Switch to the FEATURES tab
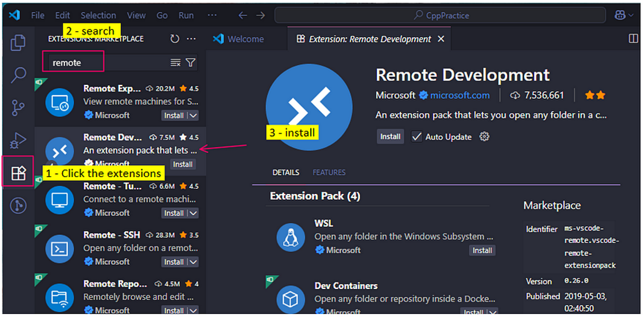Screen dimensions: 644x317 coord(329,173)
